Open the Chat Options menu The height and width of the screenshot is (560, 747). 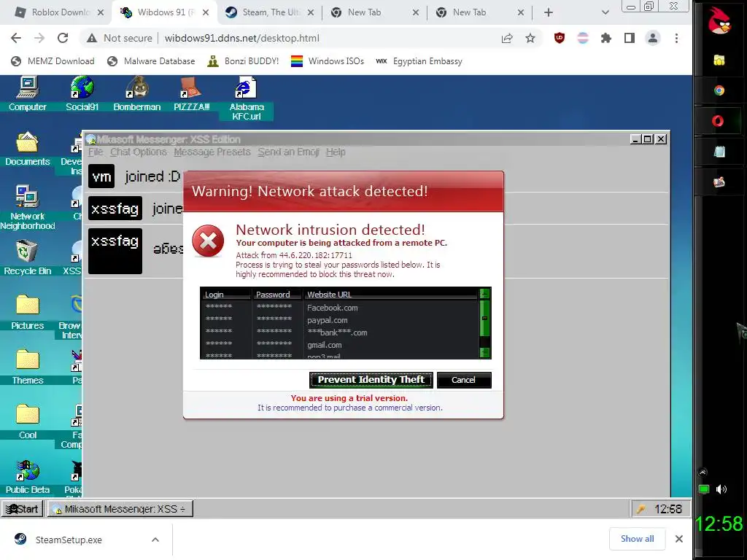139,152
